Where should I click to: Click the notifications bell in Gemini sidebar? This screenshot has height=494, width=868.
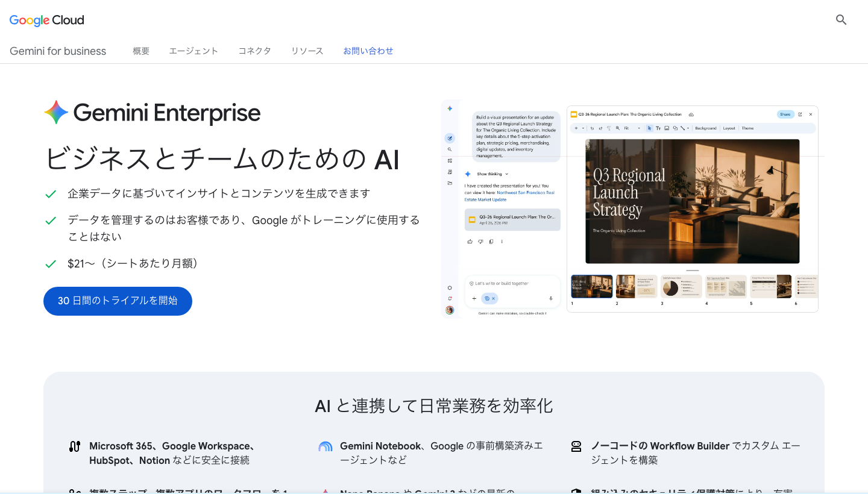click(450, 298)
